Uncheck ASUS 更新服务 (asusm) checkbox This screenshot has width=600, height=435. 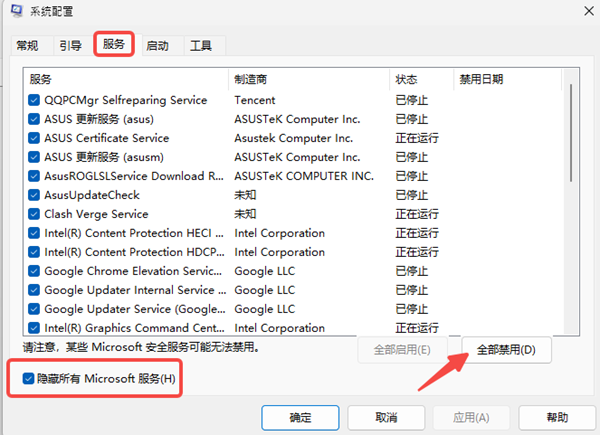pyautogui.click(x=34, y=157)
